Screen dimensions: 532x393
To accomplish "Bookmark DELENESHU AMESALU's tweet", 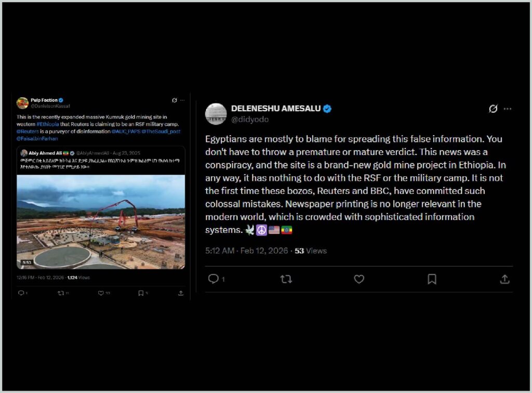I will coord(432,279).
